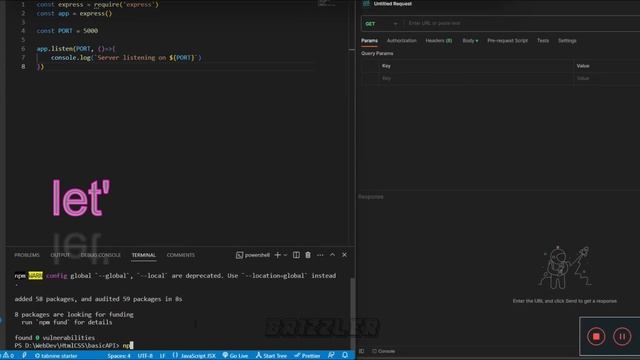Switch to the Output tab
This screenshot has width=640, height=360.
(x=60, y=255)
